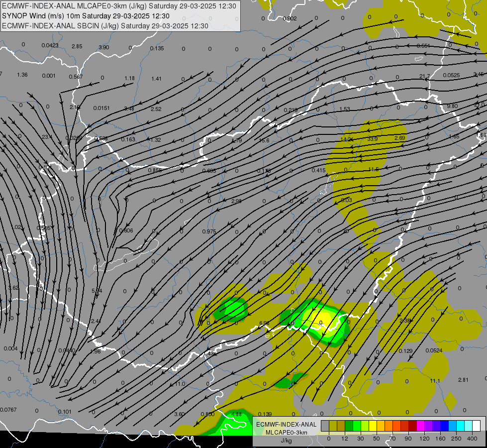Click the map value 11.1
Viewport: 487px width, 448px height.
(x=435, y=381)
